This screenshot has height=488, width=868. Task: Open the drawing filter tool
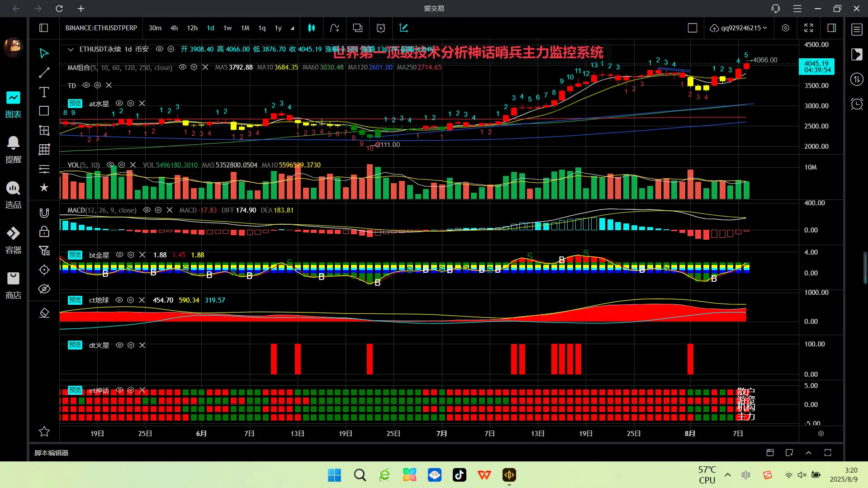click(x=44, y=251)
